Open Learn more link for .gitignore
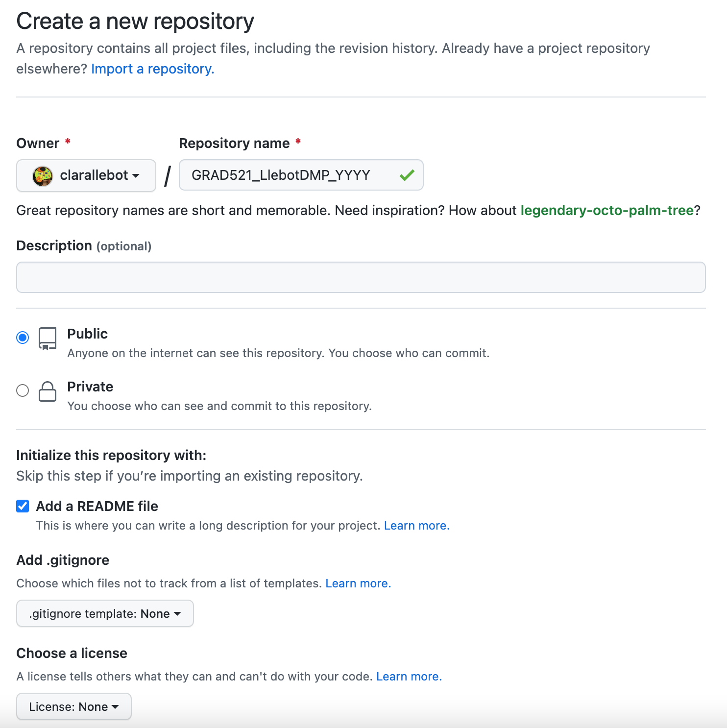 [358, 583]
